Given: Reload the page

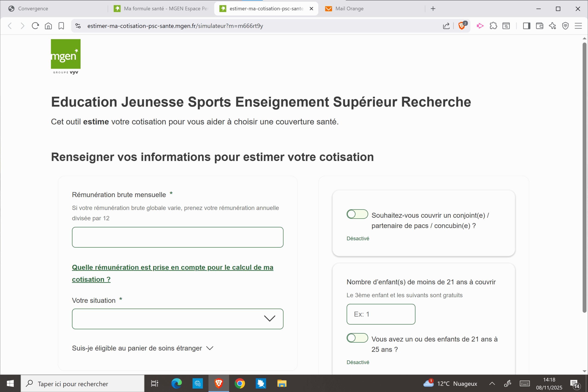Looking at the screenshot, I should pos(35,26).
